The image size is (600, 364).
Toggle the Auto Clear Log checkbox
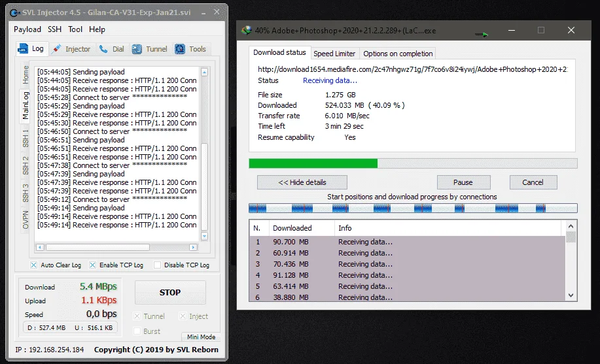coord(33,265)
